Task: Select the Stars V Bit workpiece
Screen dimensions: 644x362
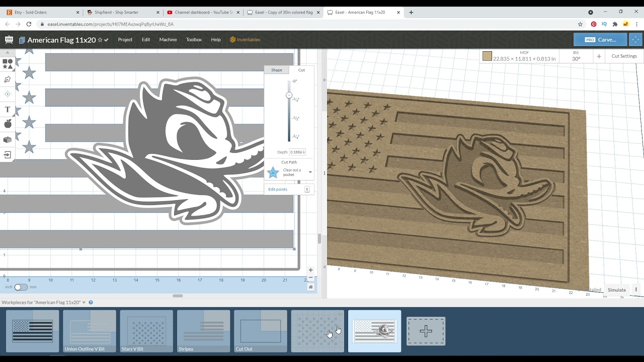Action: (146, 331)
